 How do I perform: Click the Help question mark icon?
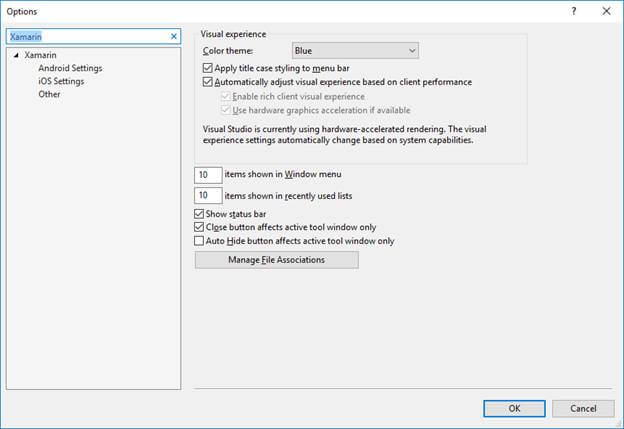[x=574, y=10]
